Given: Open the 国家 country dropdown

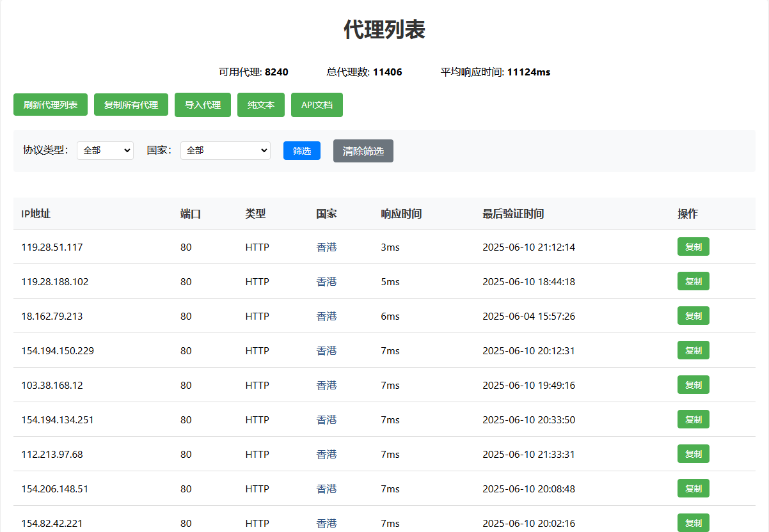Looking at the screenshot, I should [225, 150].
